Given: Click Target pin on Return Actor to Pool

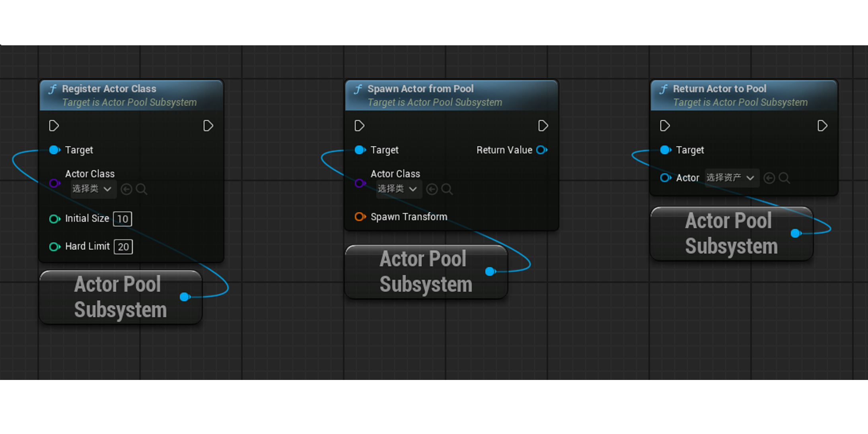Looking at the screenshot, I should pyautogui.click(x=666, y=150).
